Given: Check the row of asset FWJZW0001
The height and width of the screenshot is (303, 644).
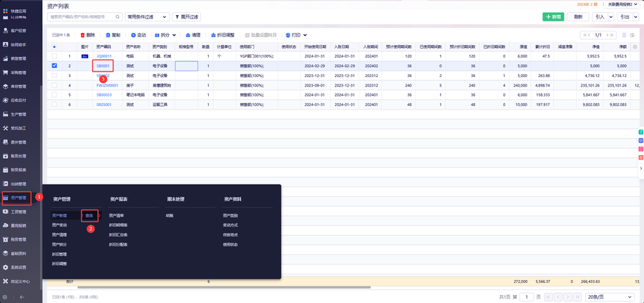Looking at the screenshot, I should click(x=54, y=85).
